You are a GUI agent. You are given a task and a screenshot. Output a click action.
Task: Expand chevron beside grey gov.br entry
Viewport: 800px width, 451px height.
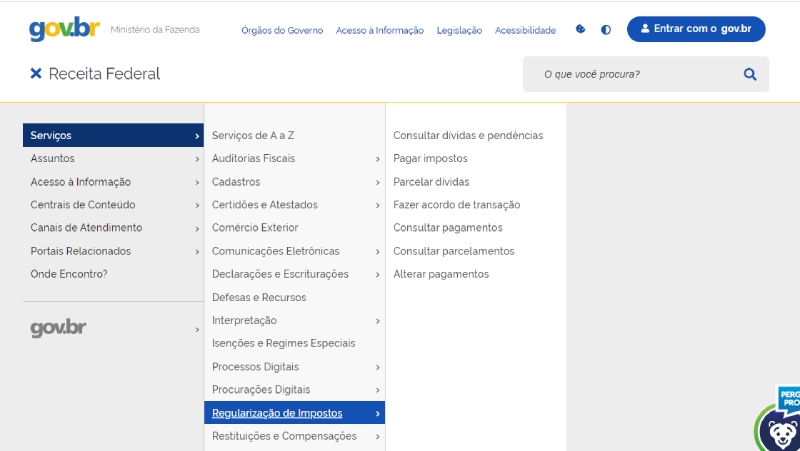[197, 330]
